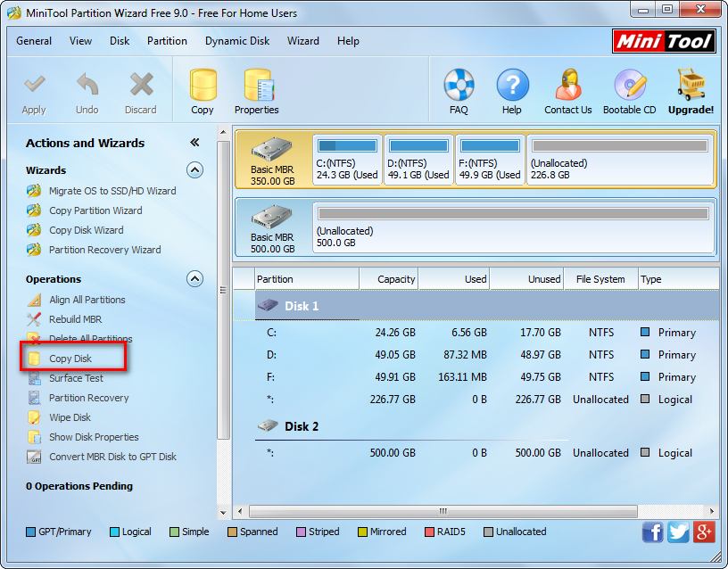This screenshot has height=569, width=728.
Task: Select the 226.8 GB unallocated block
Action: pyautogui.click(x=620, y=160)
